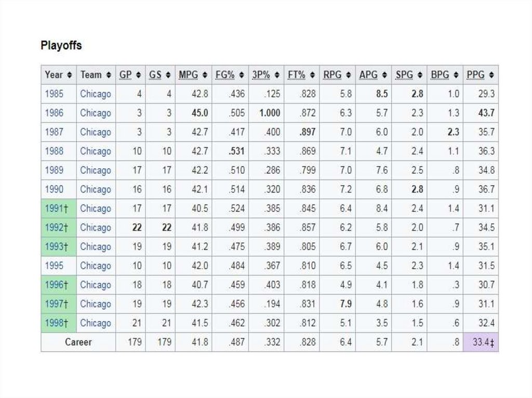Open the 1985 season link
Image resolution: width=532 pixels, height=398 pixels.
(54, 94)
